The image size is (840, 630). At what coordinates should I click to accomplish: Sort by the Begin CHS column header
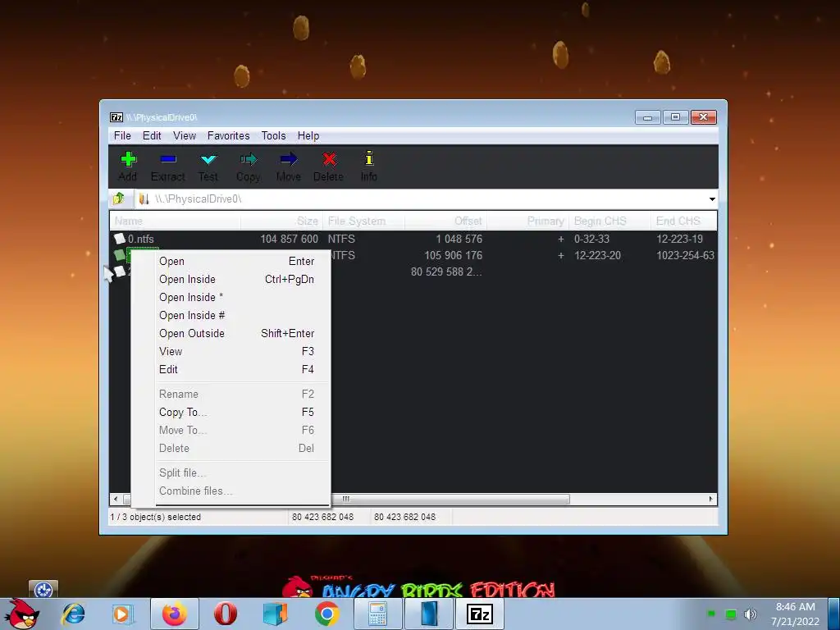pos(609,221)
